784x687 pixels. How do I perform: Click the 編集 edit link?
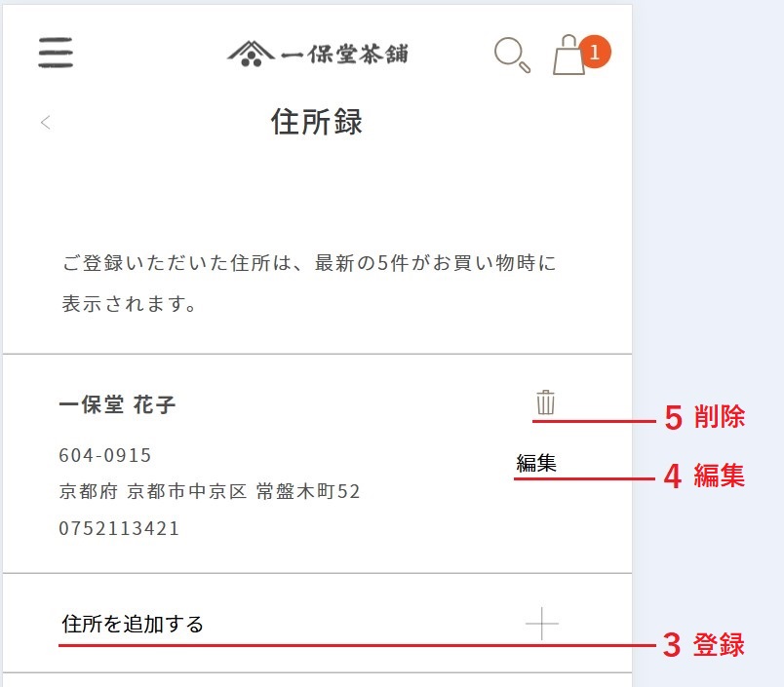[x=536, y=463]
